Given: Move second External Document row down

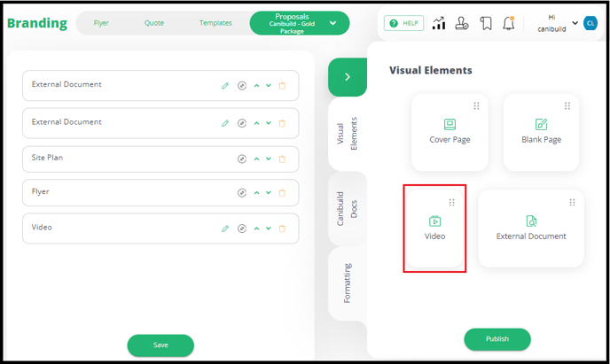Looking at the screenshot, I should click(x=269, y=123).
